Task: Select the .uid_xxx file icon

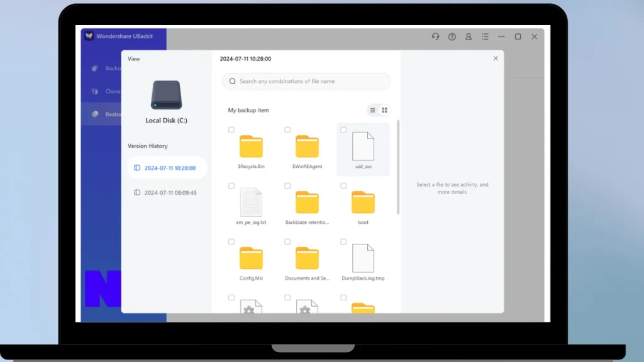Action: (363, 146)
